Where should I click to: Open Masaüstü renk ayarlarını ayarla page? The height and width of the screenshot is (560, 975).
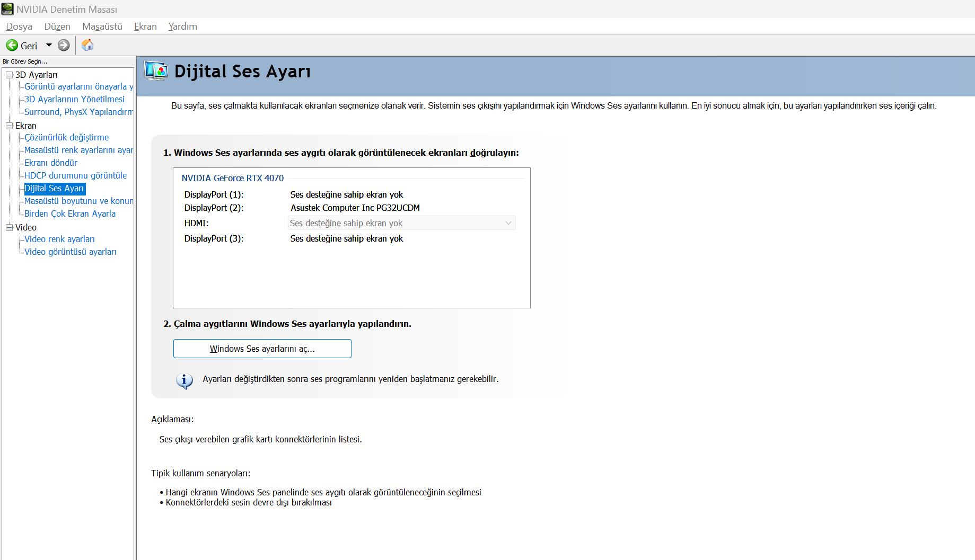78,150
